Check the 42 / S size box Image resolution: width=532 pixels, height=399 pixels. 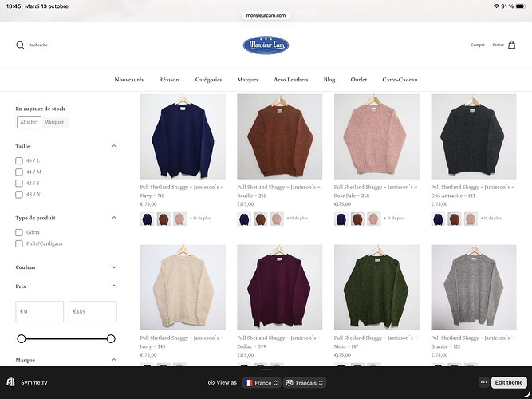[x=19, y=183]
